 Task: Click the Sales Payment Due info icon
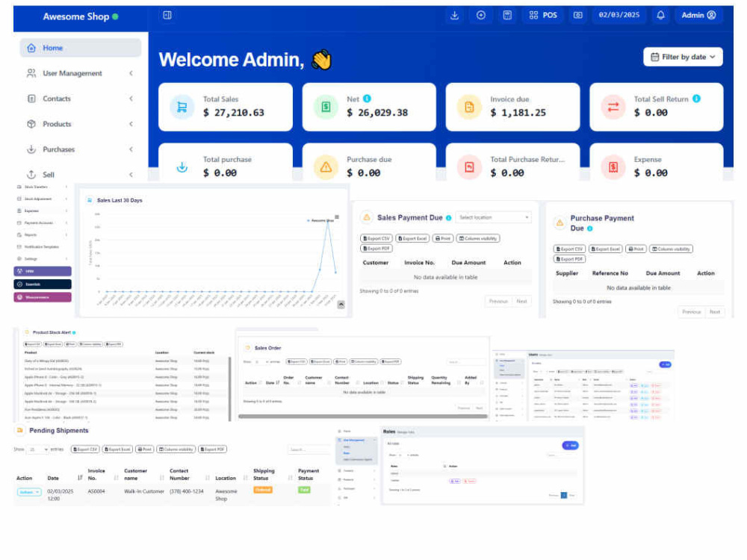[449, 218]
